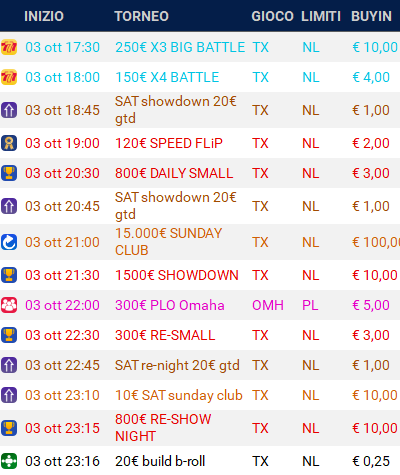Image resolution: width=400 pixels, height=475 pixels.
Task: Click the purple satellite arrow icon at 18:45
Action: 9,110
